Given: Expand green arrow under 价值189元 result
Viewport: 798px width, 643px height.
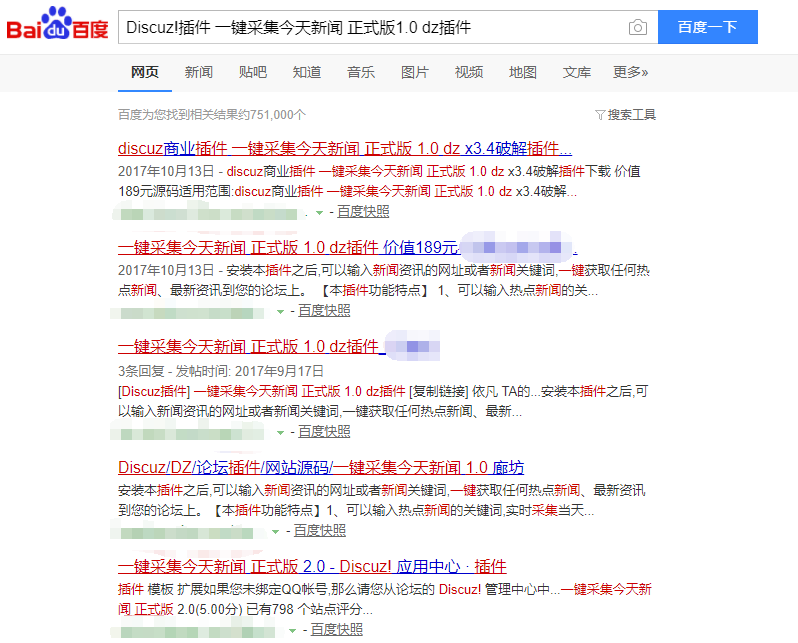Looking at the screenshot, I should pos(280,312).
